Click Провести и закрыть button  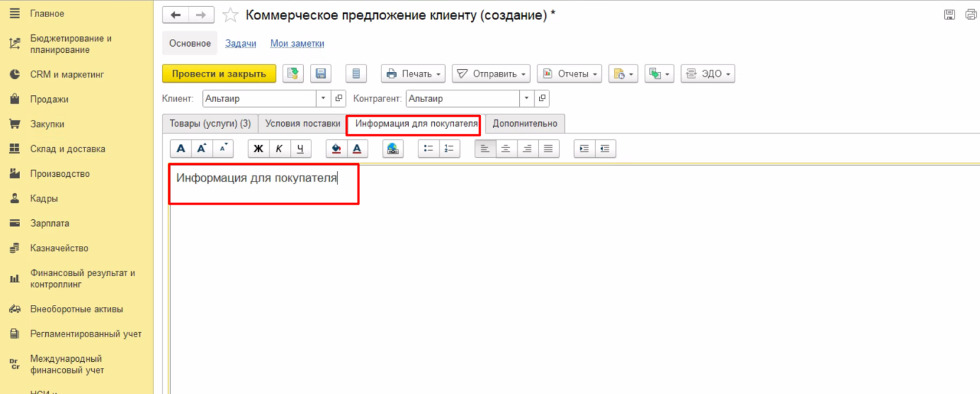pos(219,74)
